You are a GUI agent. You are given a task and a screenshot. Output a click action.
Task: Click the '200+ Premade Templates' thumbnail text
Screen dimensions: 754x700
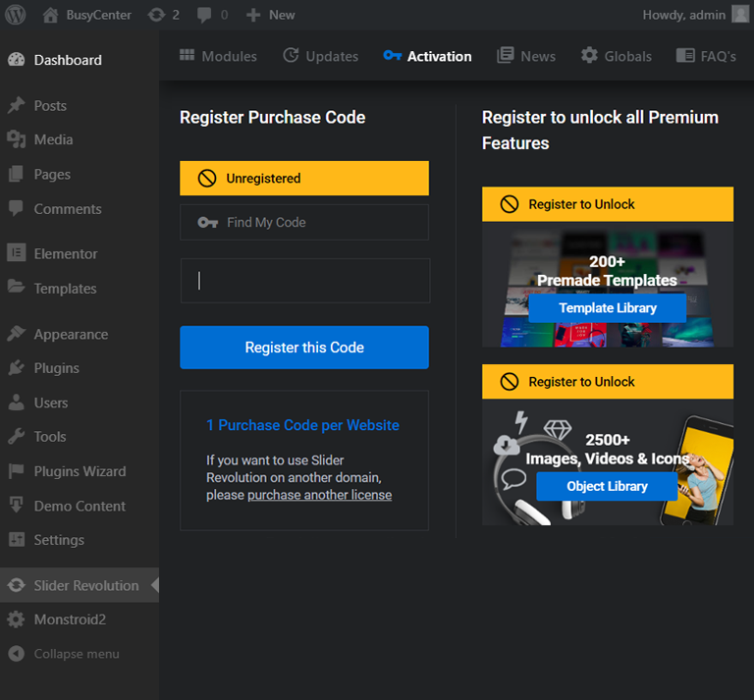pyautogui.click(x=607, y=271)
